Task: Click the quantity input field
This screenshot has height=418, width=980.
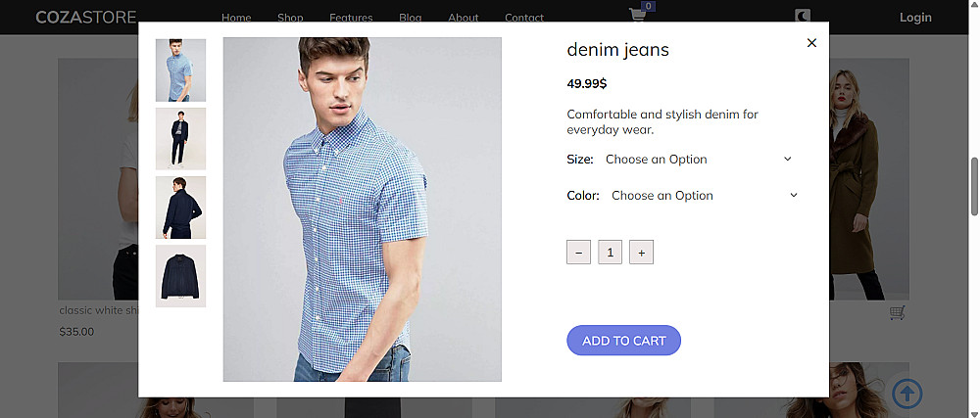Action: [610, 253]
